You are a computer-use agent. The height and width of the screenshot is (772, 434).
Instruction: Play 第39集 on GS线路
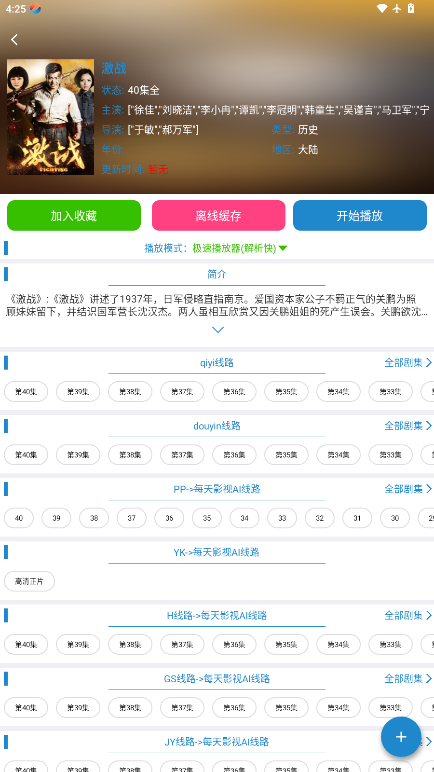78,708
